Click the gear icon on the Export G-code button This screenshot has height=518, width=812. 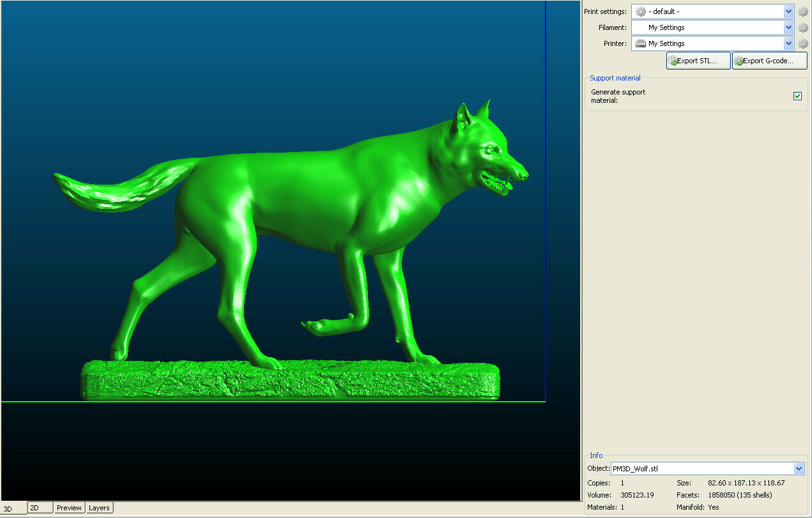(x=739, y=60)
